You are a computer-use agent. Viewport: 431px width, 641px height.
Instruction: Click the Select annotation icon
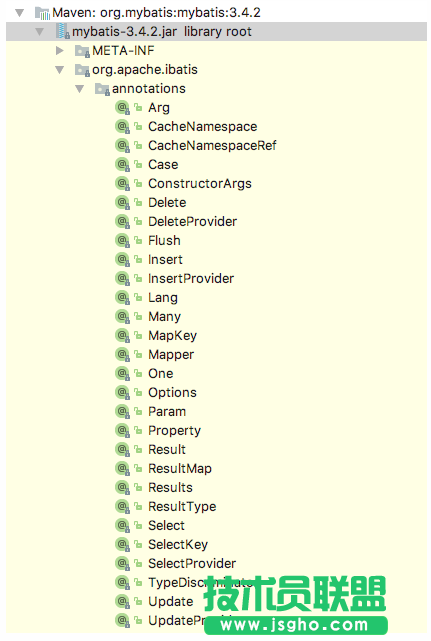coord(122,526)
